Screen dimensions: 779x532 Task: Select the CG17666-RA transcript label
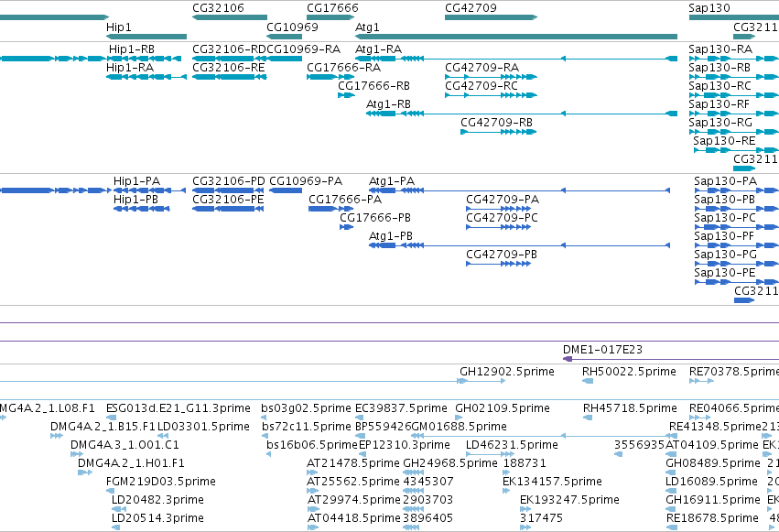click(x=344, y=68)
